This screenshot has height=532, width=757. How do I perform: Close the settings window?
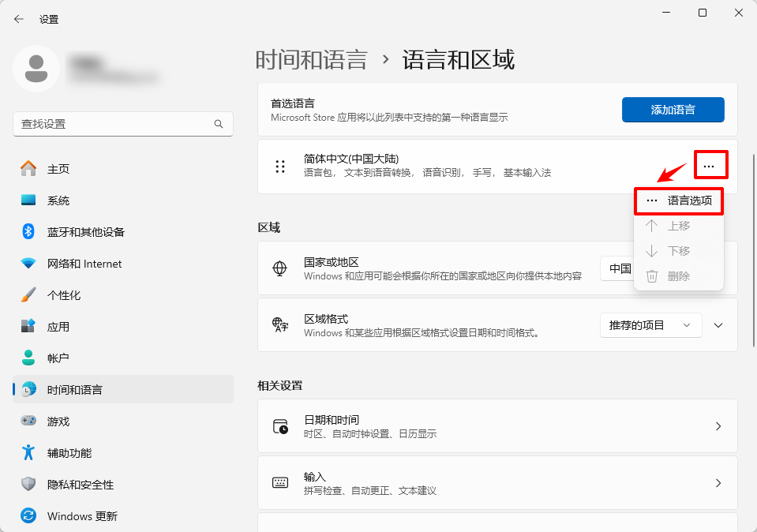pos(739,13)
